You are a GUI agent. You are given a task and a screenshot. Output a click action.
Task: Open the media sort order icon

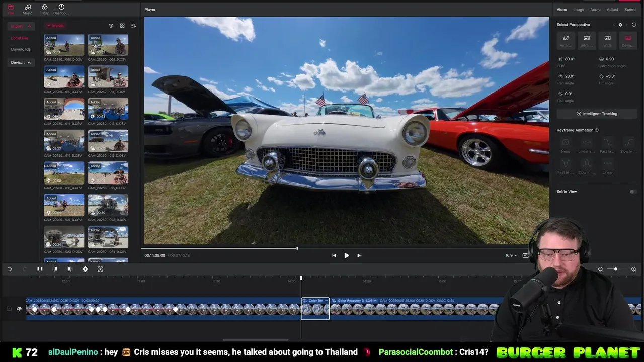pos(133,26)
